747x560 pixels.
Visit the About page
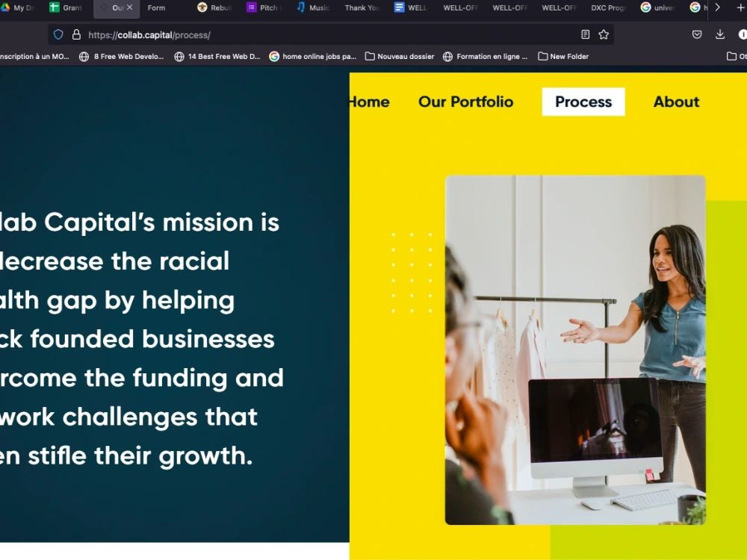[675, 102]
